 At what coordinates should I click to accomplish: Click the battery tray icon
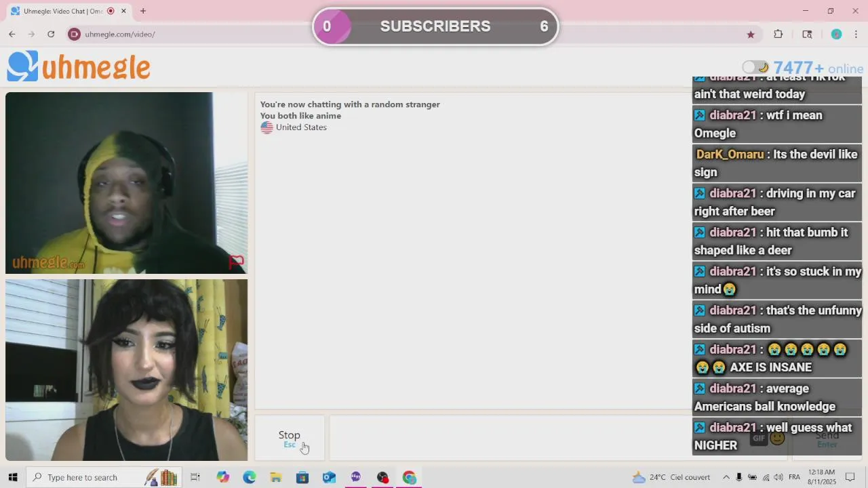click(753, 477)
